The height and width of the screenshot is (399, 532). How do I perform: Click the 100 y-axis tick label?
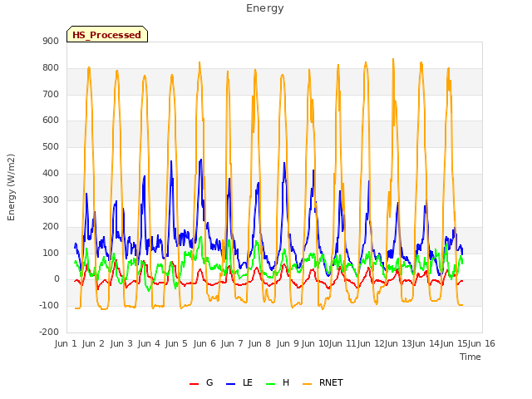[51, 253]
